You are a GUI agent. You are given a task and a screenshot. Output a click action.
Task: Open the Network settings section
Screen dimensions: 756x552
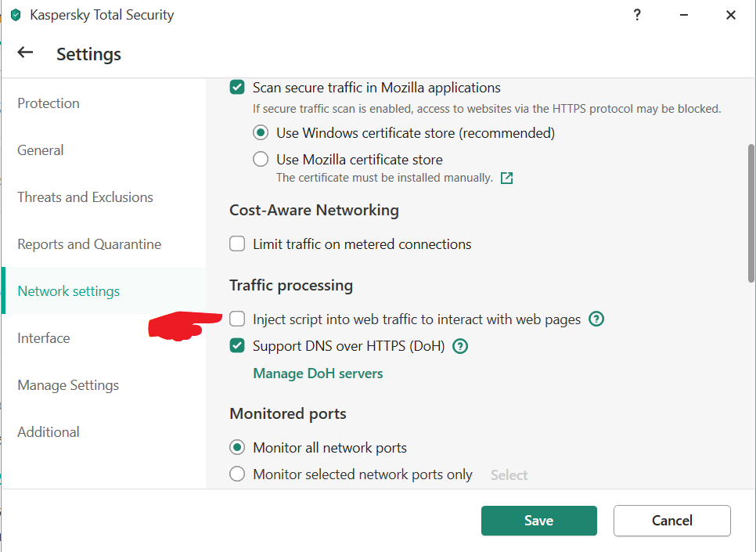[103, 291]
